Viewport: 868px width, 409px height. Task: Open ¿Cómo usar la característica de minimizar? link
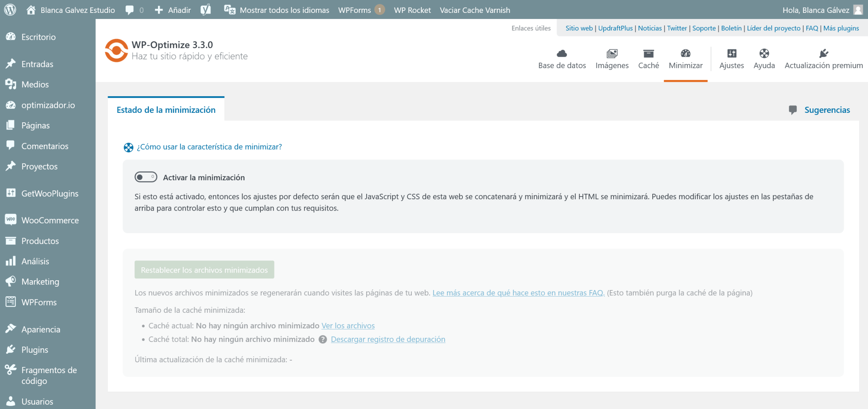209,147
